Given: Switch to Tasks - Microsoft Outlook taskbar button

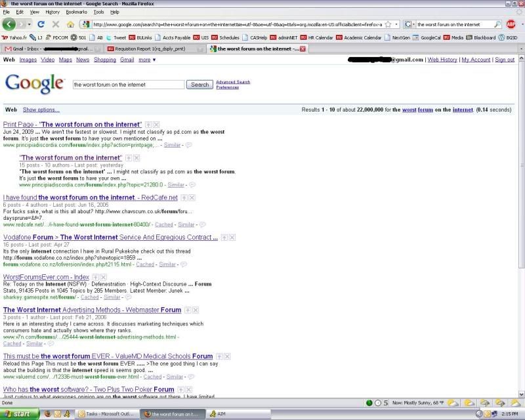Looking at the screenshot, I should point(107,414).
